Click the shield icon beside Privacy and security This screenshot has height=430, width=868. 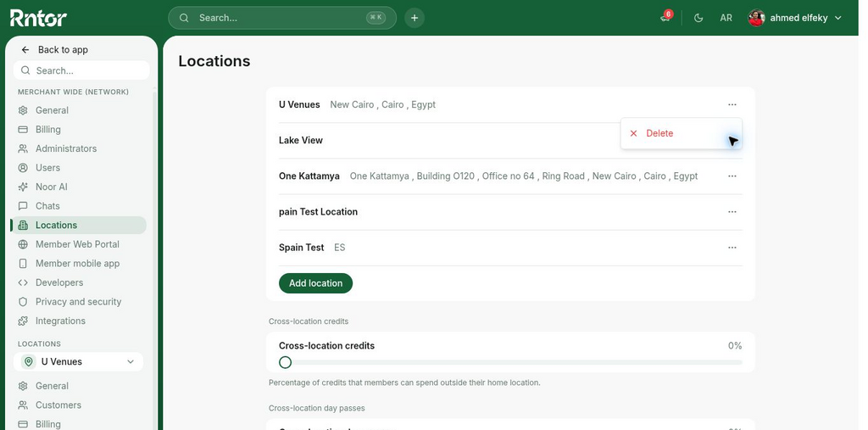tap(23, 301)
